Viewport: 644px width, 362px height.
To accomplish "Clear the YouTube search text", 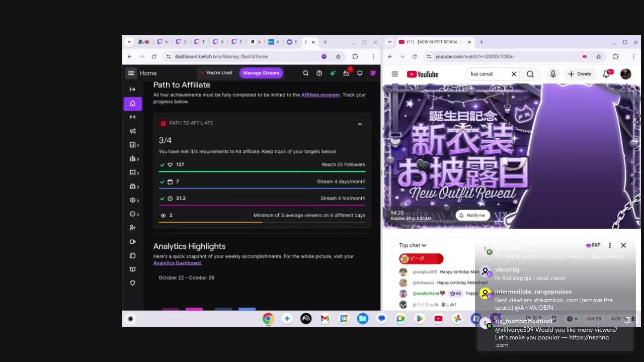I will pyautogui.click(x=514, y=74).
